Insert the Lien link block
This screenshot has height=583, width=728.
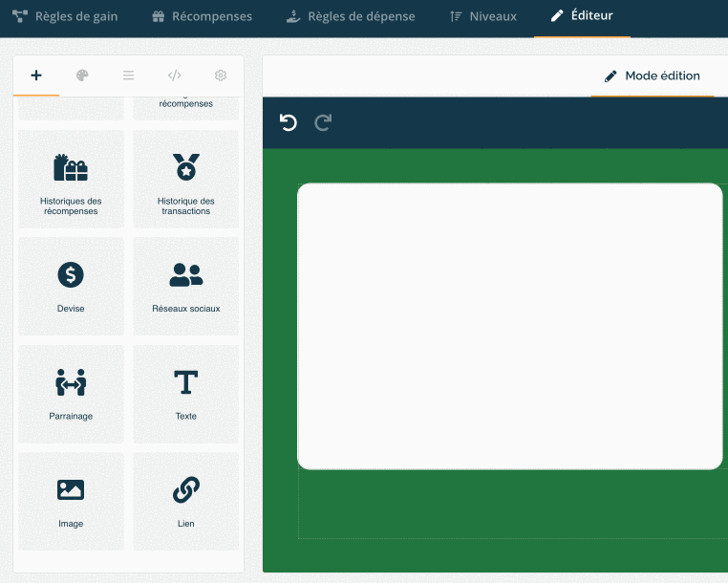click(x=186, y=501)
